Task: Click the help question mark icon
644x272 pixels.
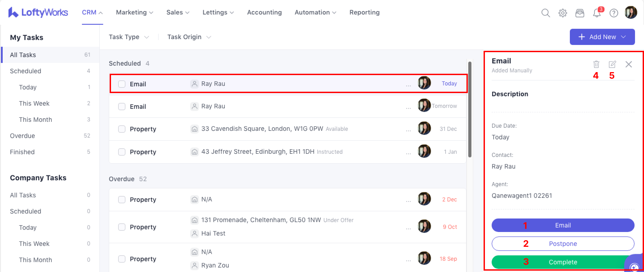Action: click(x=613, y=13)
